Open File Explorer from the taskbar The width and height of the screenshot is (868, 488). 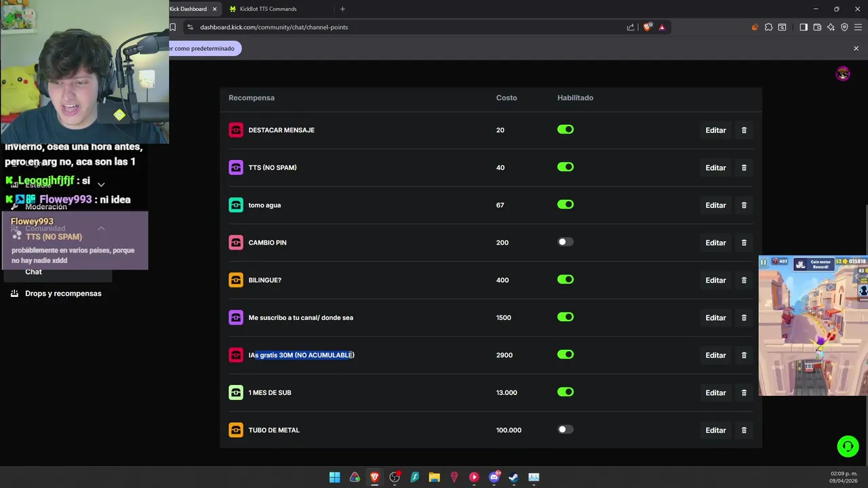click(434, 477)
